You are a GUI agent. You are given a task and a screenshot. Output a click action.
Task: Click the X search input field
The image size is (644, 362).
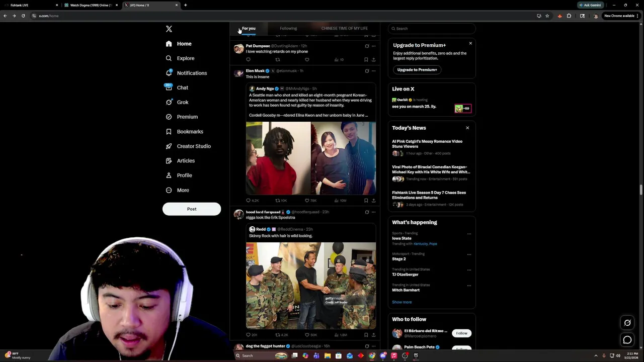432,29
